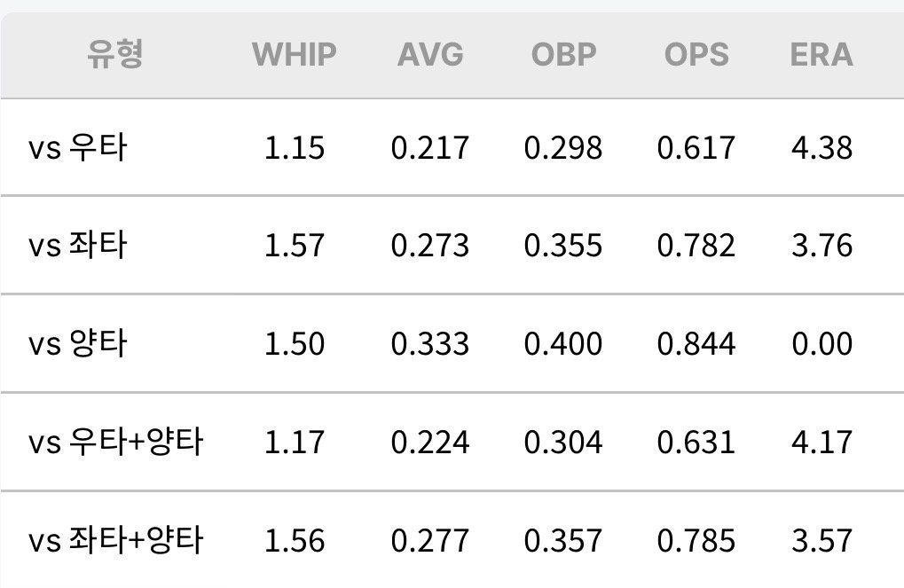The image size is (904, 588).
Task: Click the 0.631 OPS value
Action: click(696, 443)
